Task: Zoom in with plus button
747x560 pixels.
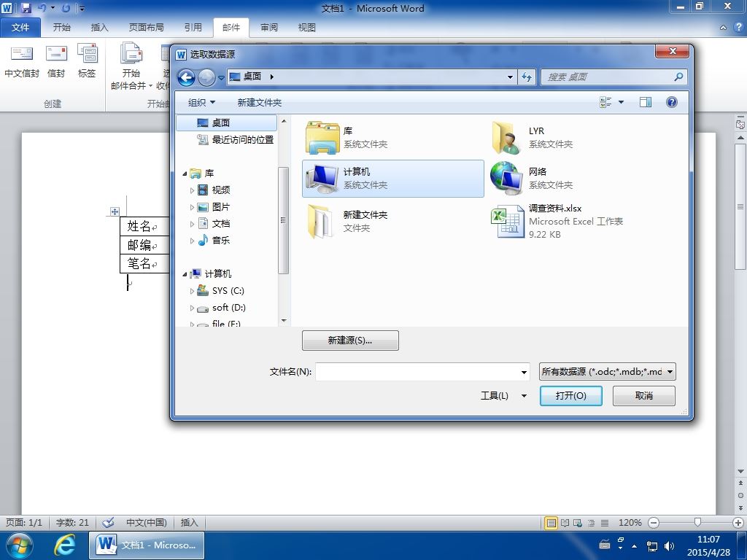Action: point(738,522)
